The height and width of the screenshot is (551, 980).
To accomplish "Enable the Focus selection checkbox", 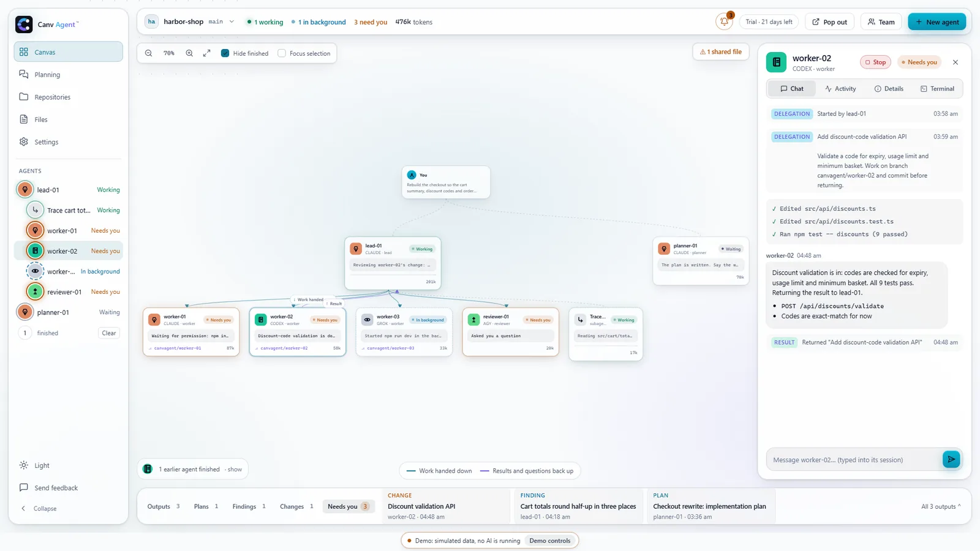I will pos(282,53).
